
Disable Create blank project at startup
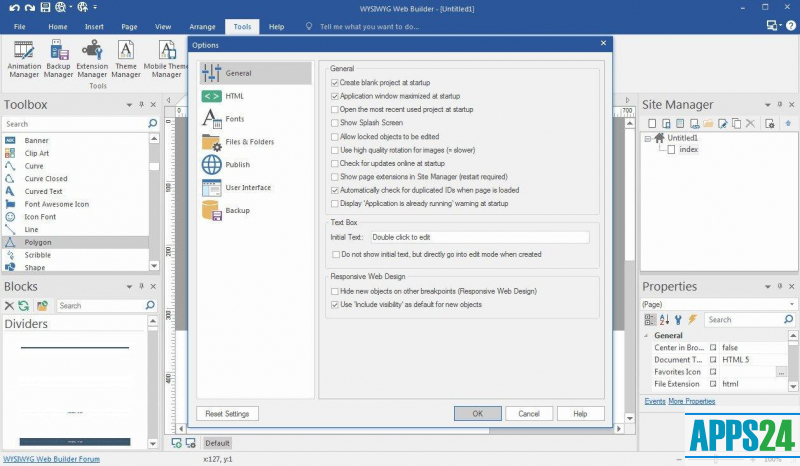pyautogui.click(x=336, y=82)
